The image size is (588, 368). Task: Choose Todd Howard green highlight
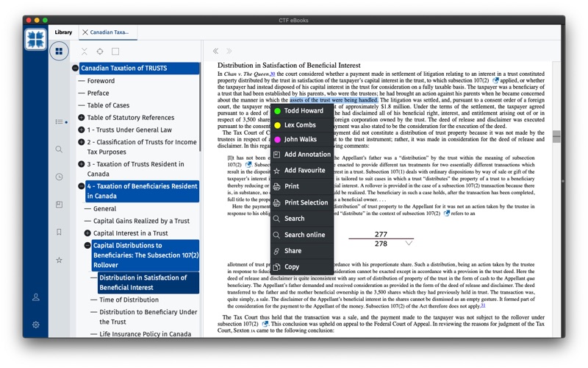302,111
